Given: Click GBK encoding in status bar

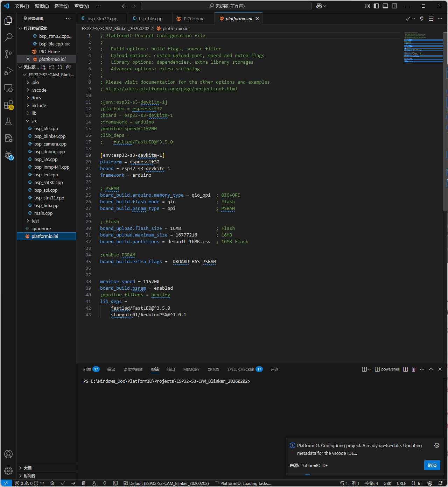Looking at the screenshot, I should 387,483.
